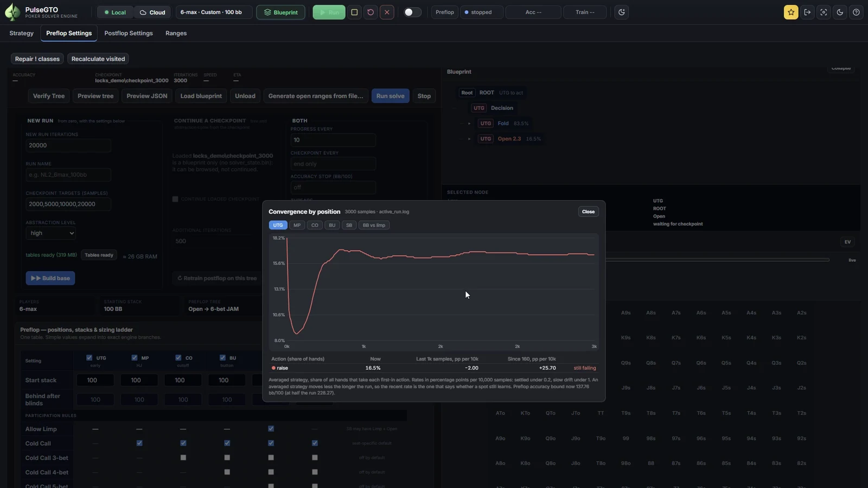Uncheck the MP position checkbox
The height and width of the screenshot is (488, 868).
[x=134, y=357]
